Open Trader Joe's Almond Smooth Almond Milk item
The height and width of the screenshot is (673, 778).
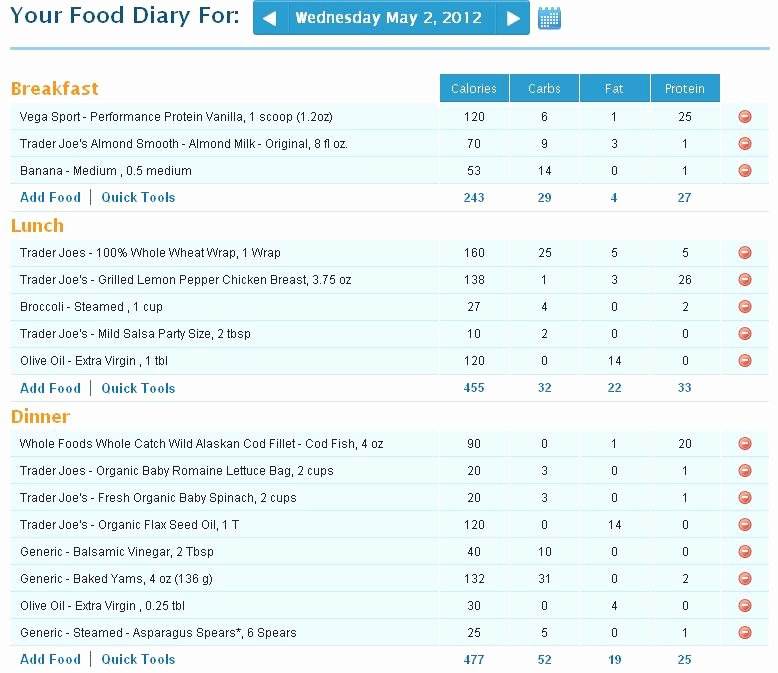pyautogui.click(x=184, y=144)
